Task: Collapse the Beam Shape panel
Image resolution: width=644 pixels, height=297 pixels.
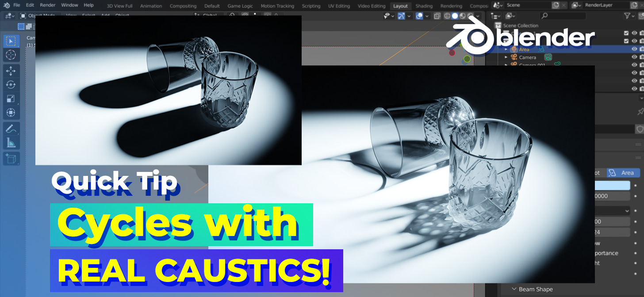Action: (x=514, y=289)
